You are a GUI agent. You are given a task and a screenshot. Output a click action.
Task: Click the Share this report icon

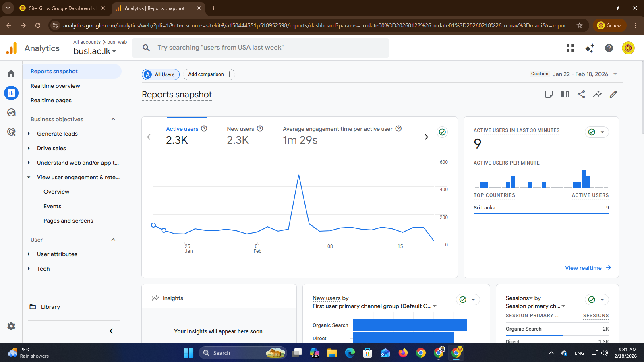(x=581, y=94)
